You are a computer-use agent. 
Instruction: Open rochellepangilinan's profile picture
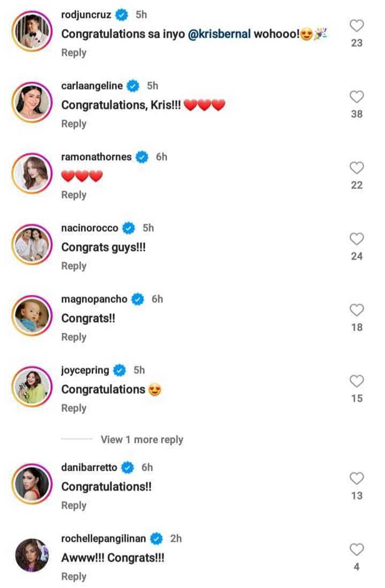[32, 555]
